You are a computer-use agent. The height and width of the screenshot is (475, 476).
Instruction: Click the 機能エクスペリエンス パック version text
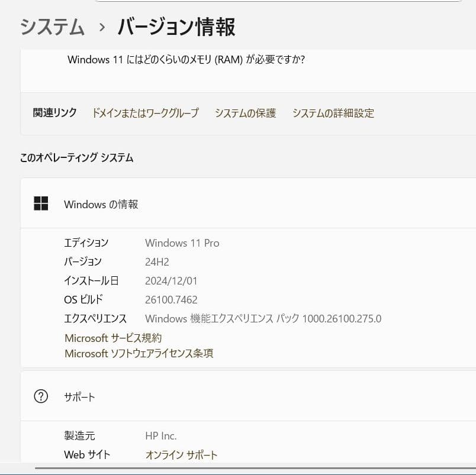tap(263, 318)
